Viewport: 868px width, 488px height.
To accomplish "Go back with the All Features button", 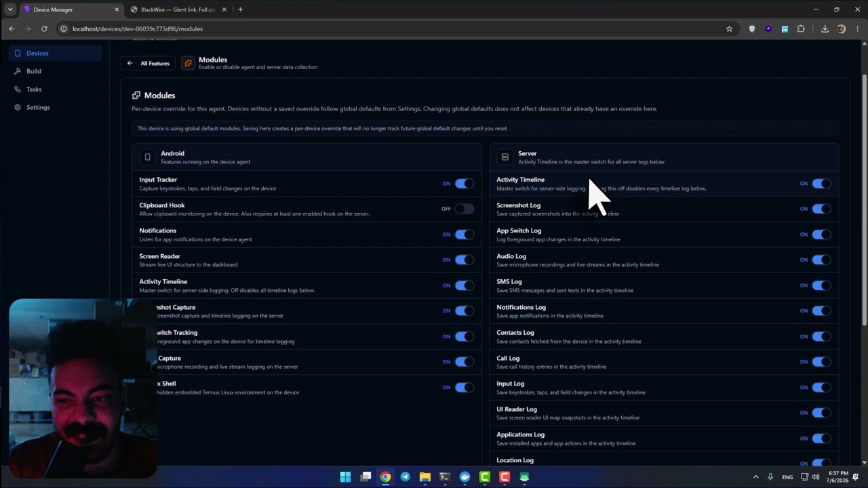I will click(148, 63).
